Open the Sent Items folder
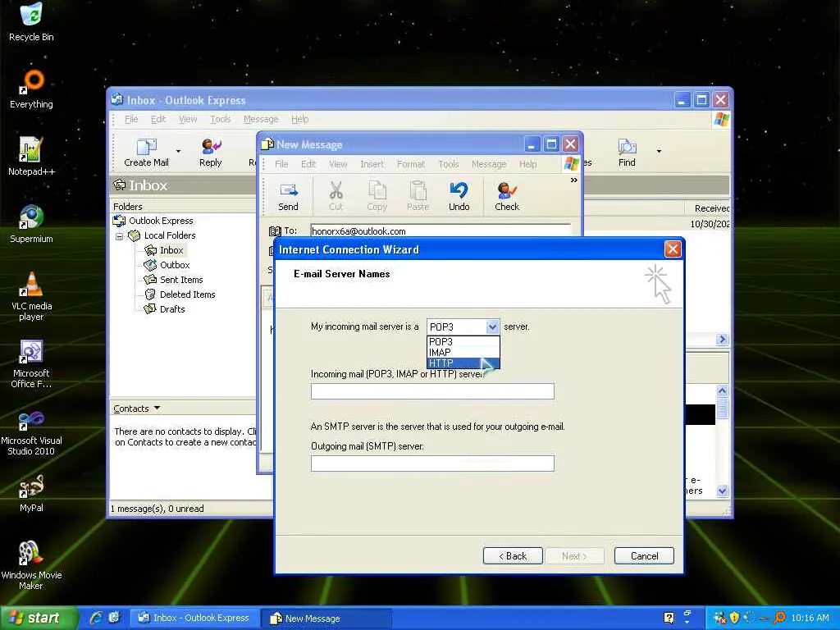The width and height of the screenshot is (840, 630). point(181,280)
